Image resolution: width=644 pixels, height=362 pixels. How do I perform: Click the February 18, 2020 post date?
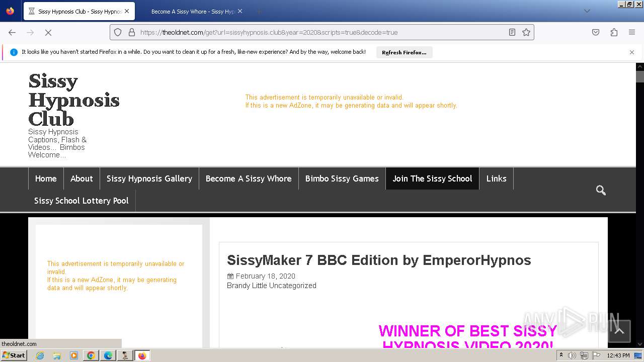click(x=266, y=276)
